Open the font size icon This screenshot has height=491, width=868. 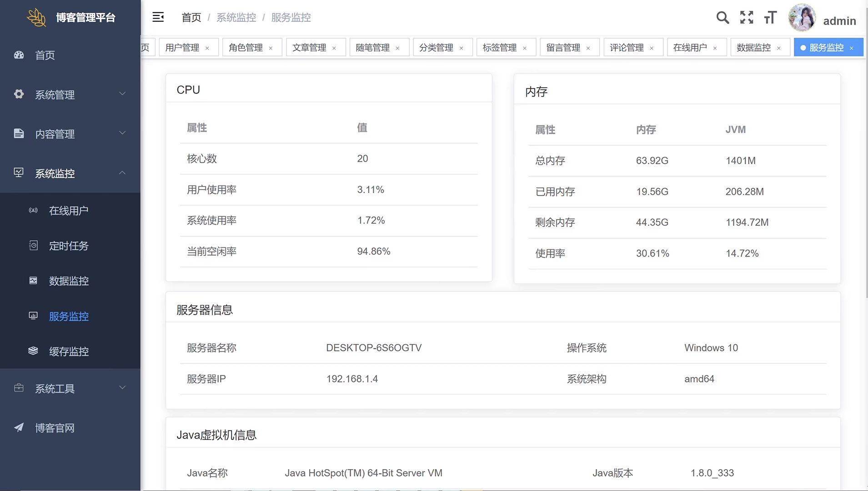coord(770,18)
